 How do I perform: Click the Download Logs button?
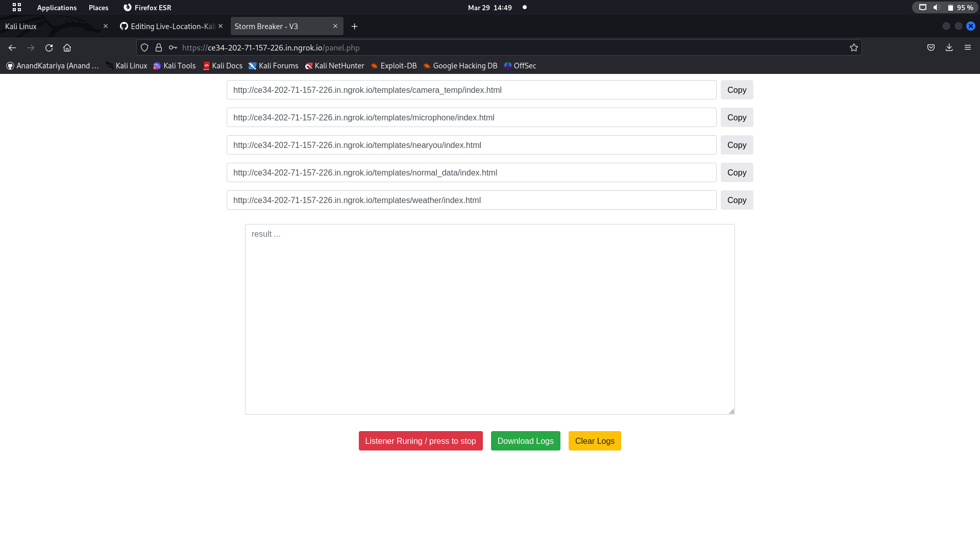click(x=525, y=441)
